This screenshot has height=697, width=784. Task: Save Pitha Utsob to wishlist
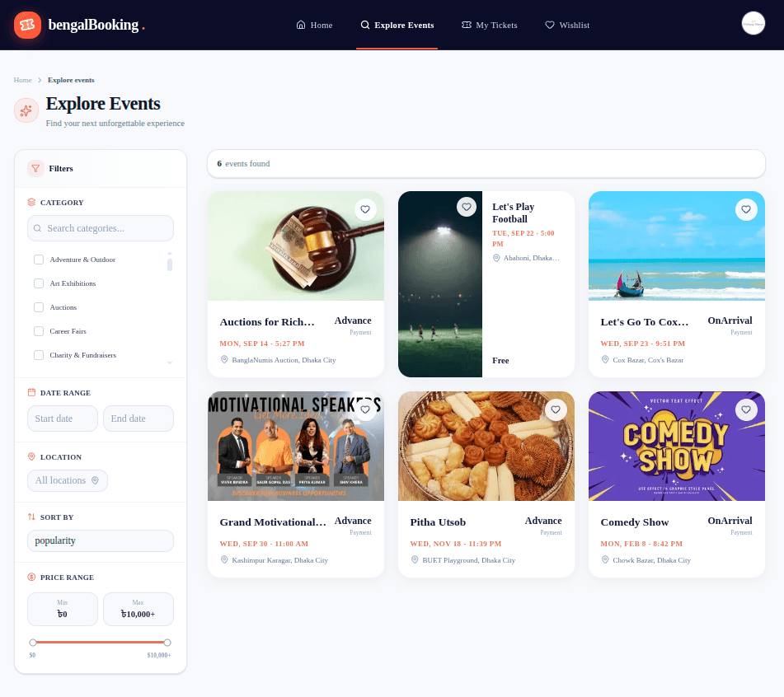click(556, 409)
